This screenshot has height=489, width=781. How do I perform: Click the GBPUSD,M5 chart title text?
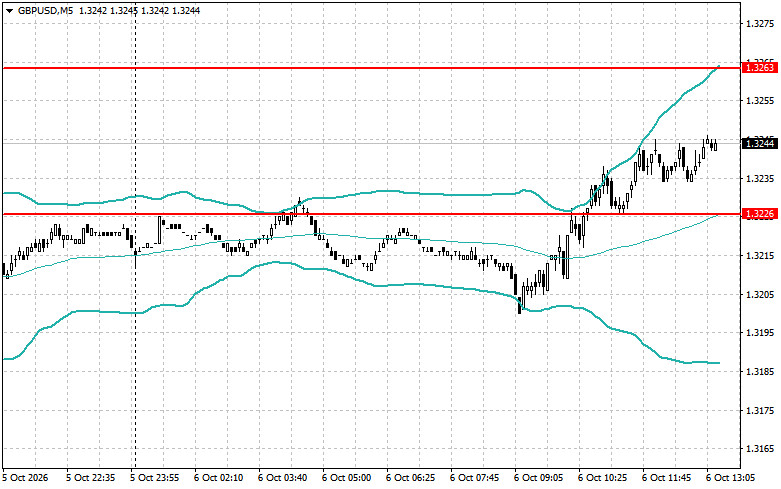(45, 10)
